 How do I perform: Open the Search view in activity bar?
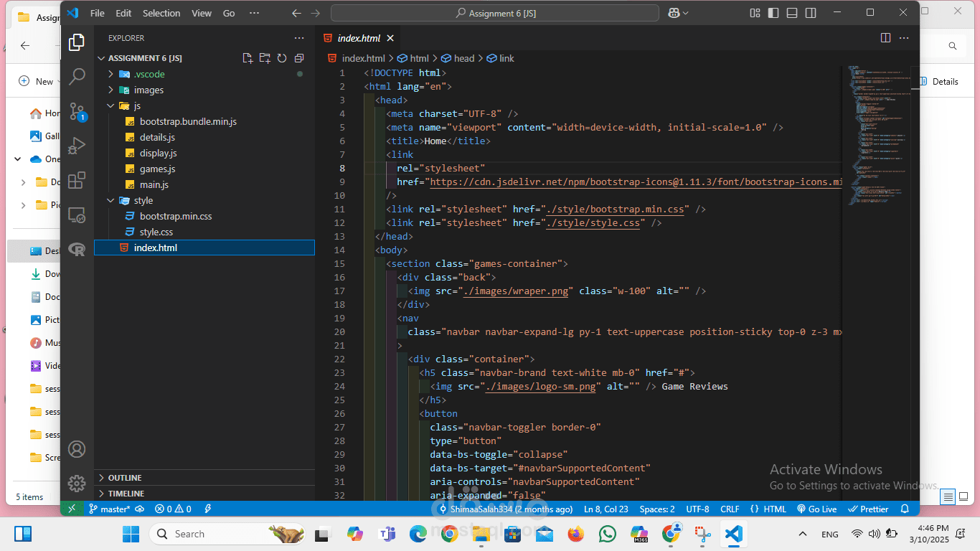pyautogui.click(x=77, y=76)
